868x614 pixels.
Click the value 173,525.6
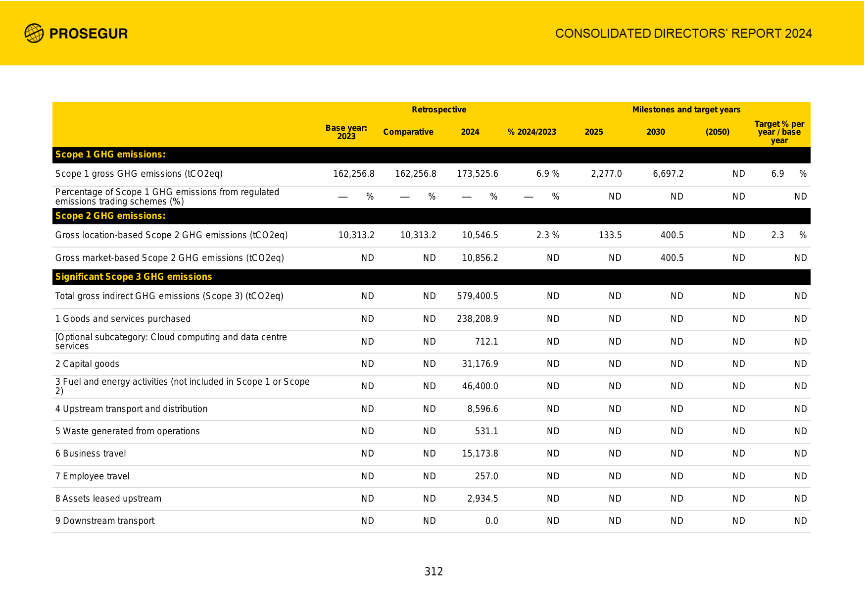478,174
